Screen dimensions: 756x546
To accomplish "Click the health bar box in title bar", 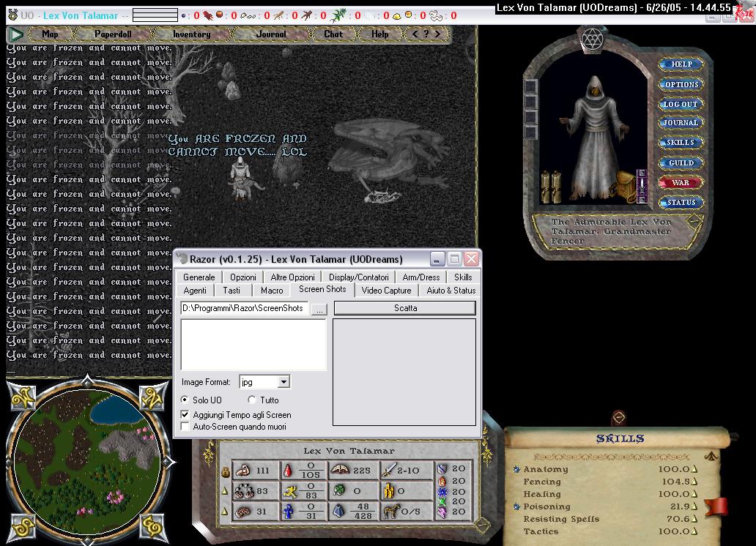I will tap(155, 15).
